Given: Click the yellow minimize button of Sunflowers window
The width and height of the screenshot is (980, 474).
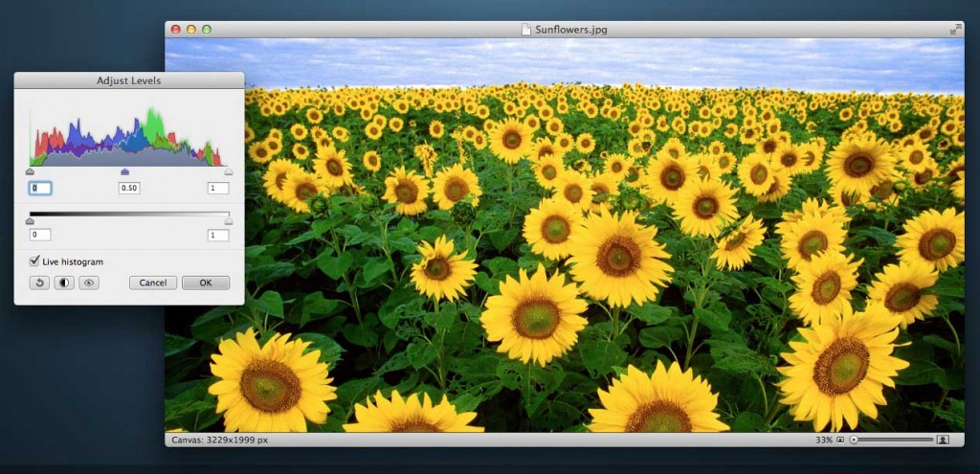Looking at the screenshot, I should [191, 30].
